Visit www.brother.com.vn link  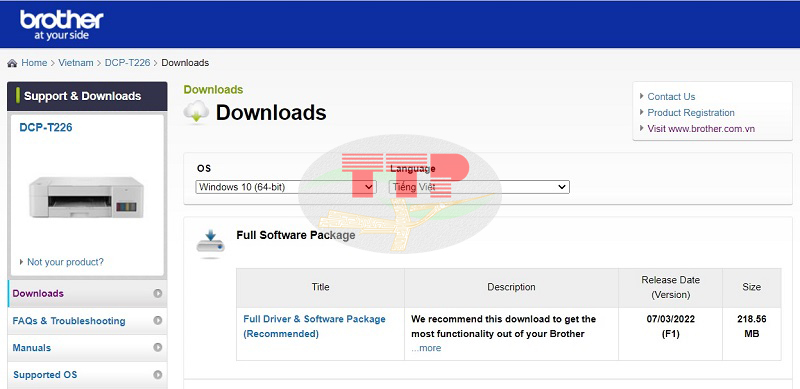click(x=701, y=129)
